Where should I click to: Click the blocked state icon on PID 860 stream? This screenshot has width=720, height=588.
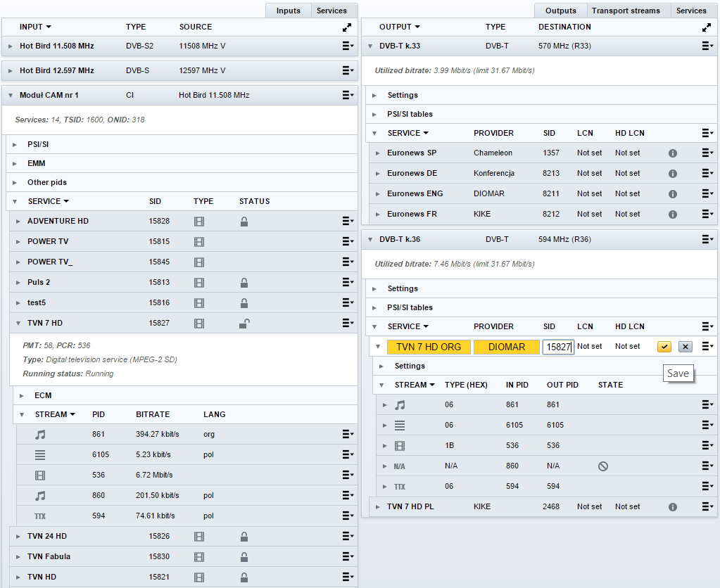[603, 466]
